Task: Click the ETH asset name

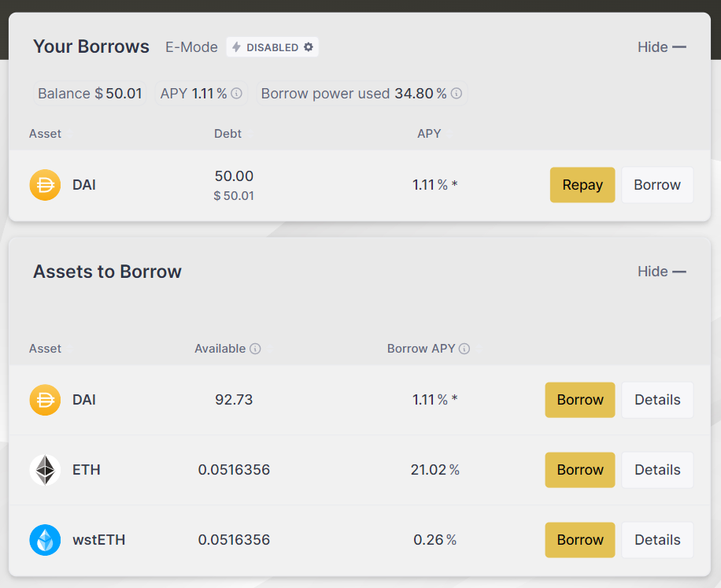Action: pos(87,470)
